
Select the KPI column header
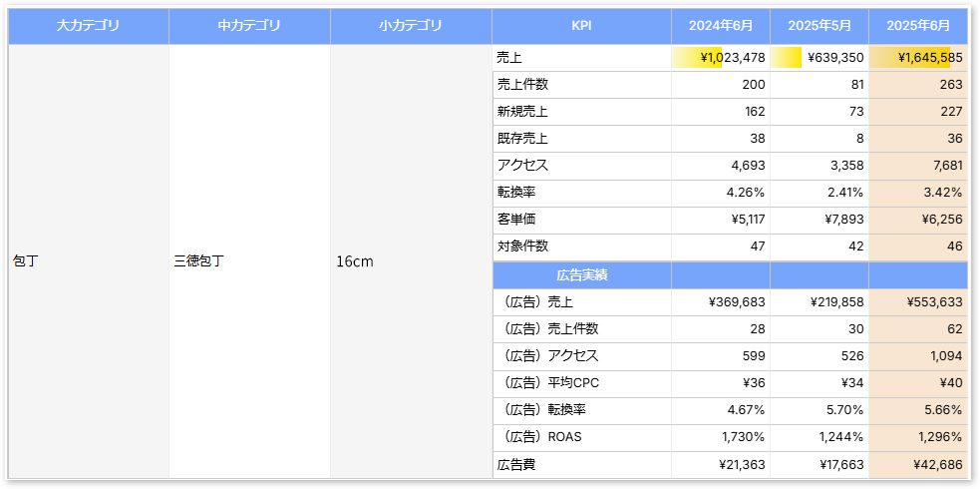tap(581, 26)
